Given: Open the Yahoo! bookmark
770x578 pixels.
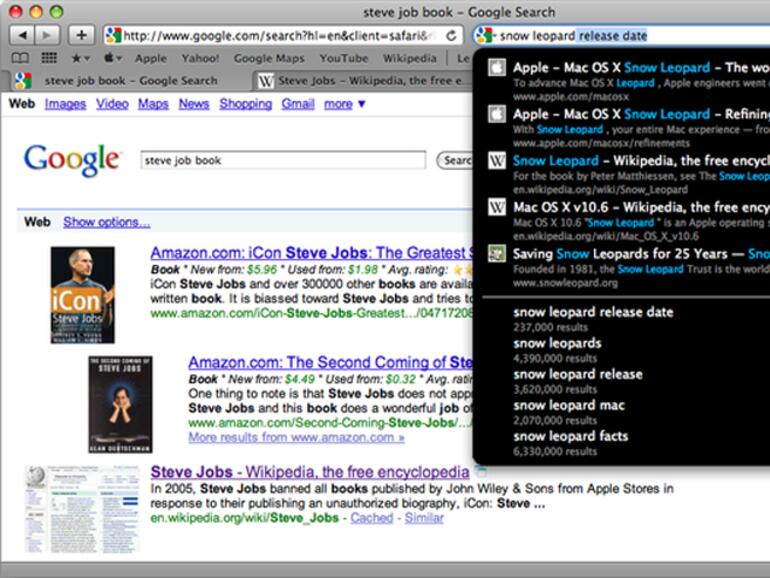Looking at the screenshot, I should (200, 58).
